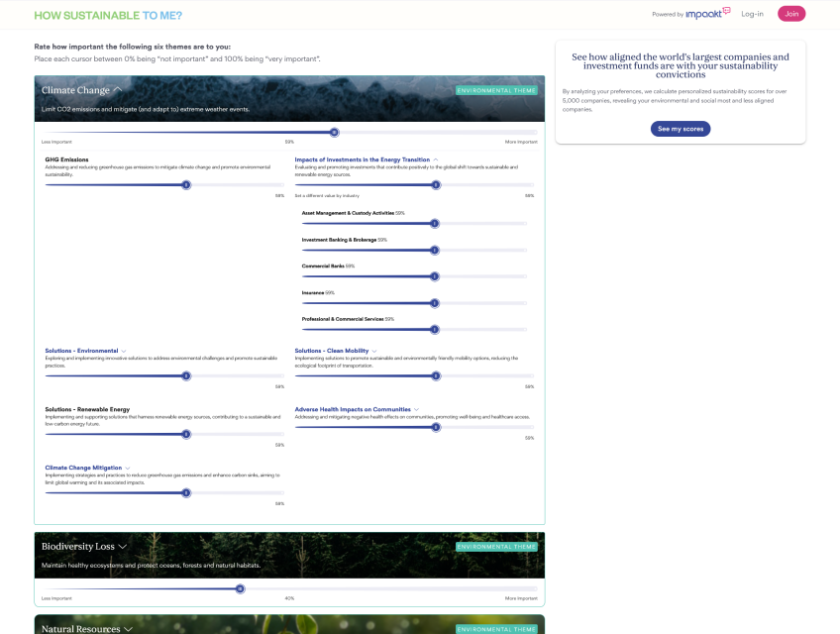Adjust Solutions - Clean Mobility slider handle
840x634 pixels.
click(x=436, y=375)
